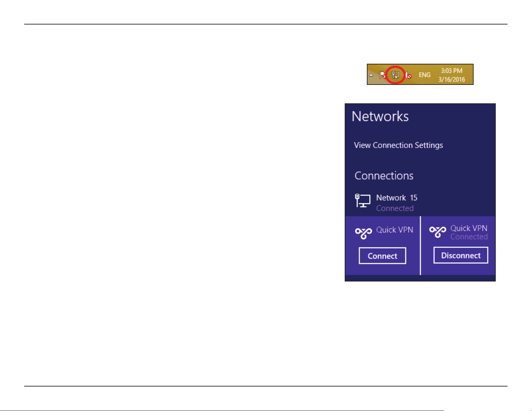The height and width of the screenshot is (411, 532).
Task: Select the Network 15 connection name
Action: point(397,198)
